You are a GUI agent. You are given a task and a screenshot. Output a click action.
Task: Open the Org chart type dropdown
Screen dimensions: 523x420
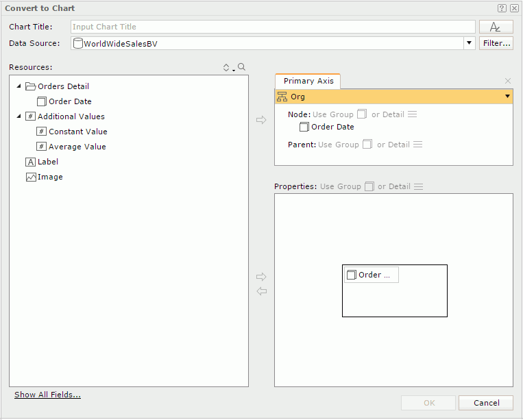coord(507,97)
